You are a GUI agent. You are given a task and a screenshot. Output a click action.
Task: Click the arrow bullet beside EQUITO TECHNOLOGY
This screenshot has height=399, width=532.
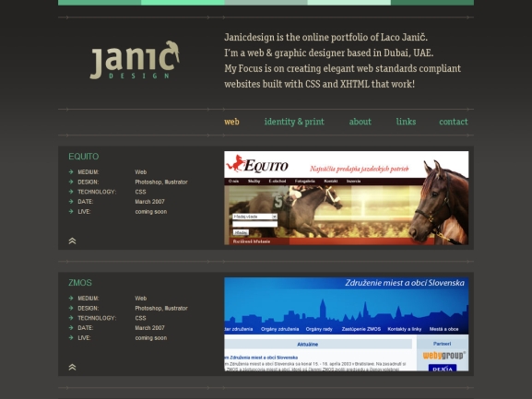click(71, 192)
